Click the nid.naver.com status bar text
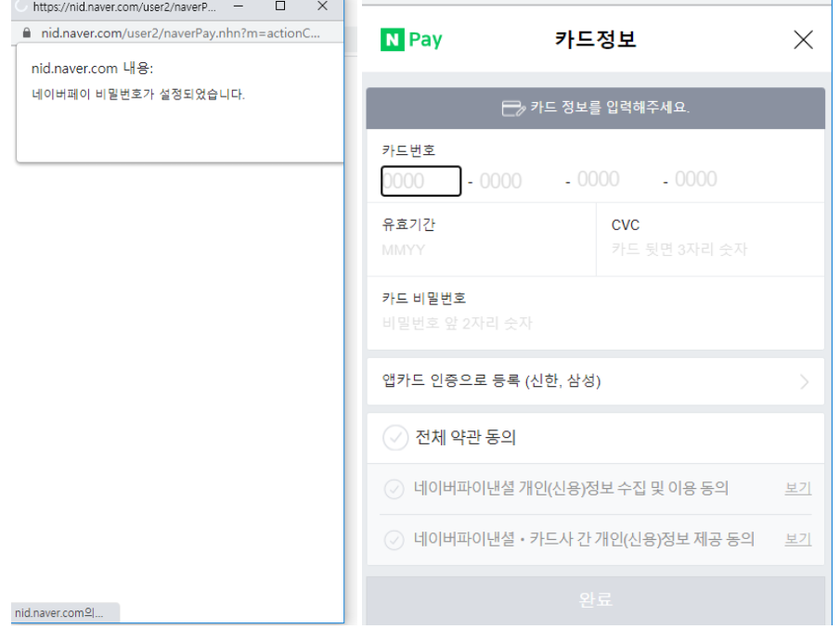Screen dimensions: 840x629 point(58,613)
